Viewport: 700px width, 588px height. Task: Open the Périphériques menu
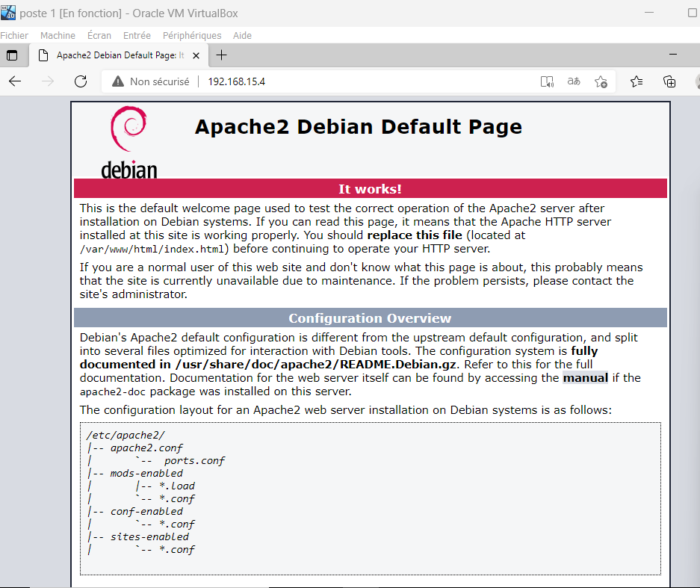tap(192, 35)
